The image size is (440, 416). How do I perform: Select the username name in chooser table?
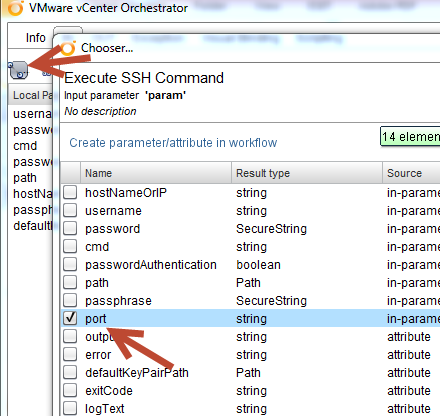[x=113, y=211]
